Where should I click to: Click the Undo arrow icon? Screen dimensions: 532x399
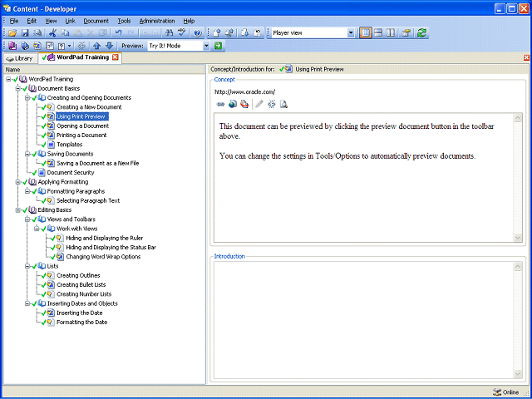(x=118, y=33)
